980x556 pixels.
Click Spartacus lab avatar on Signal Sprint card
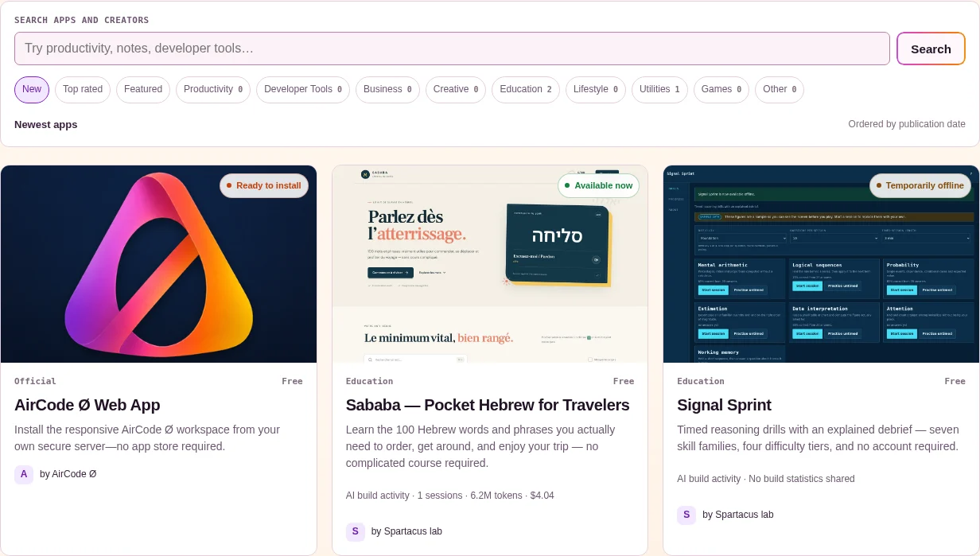[686, 515]
